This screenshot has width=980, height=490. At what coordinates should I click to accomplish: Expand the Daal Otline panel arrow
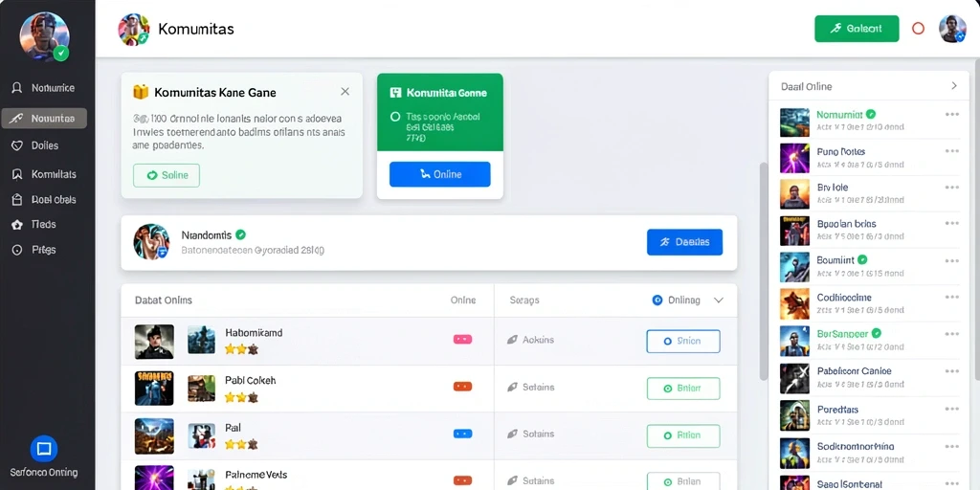tap(954, 85)
